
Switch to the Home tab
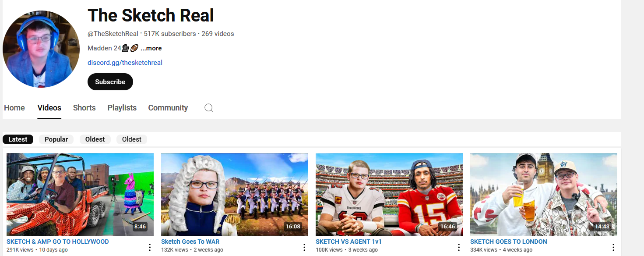pos(14,108)
